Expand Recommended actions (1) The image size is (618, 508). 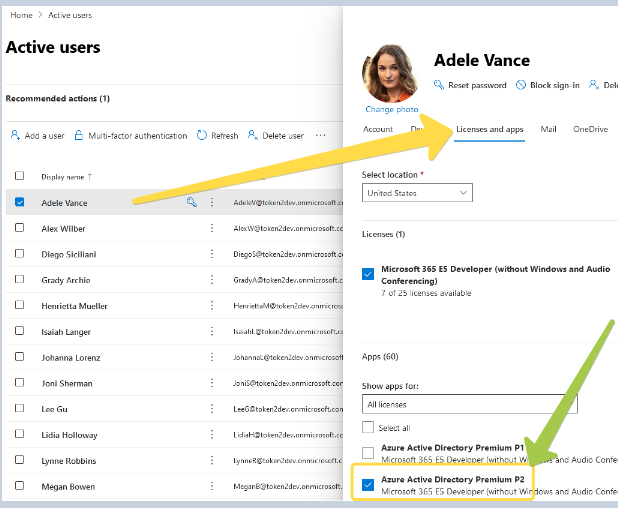(58, 98)
